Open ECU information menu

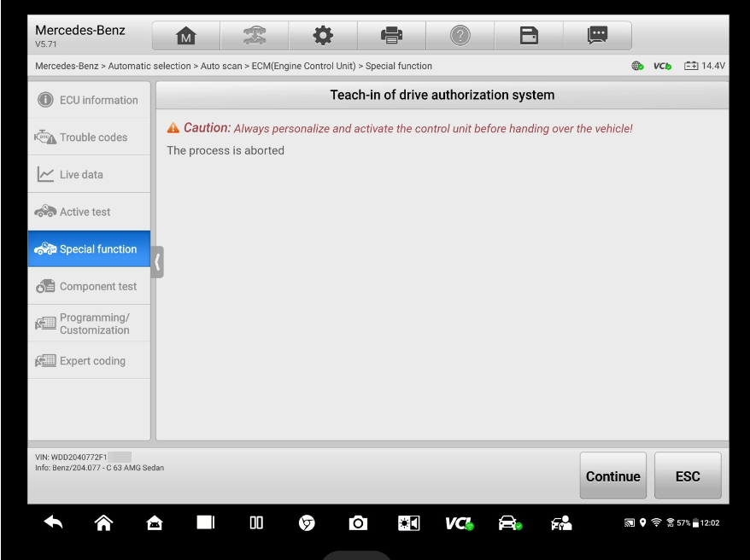coord(89,100)
